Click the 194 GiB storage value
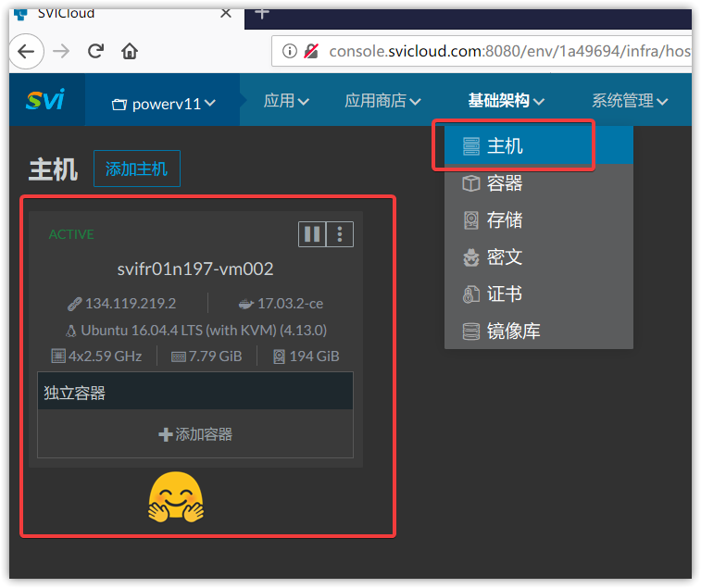The image size is (701, 588). click(x=314, y=356)
